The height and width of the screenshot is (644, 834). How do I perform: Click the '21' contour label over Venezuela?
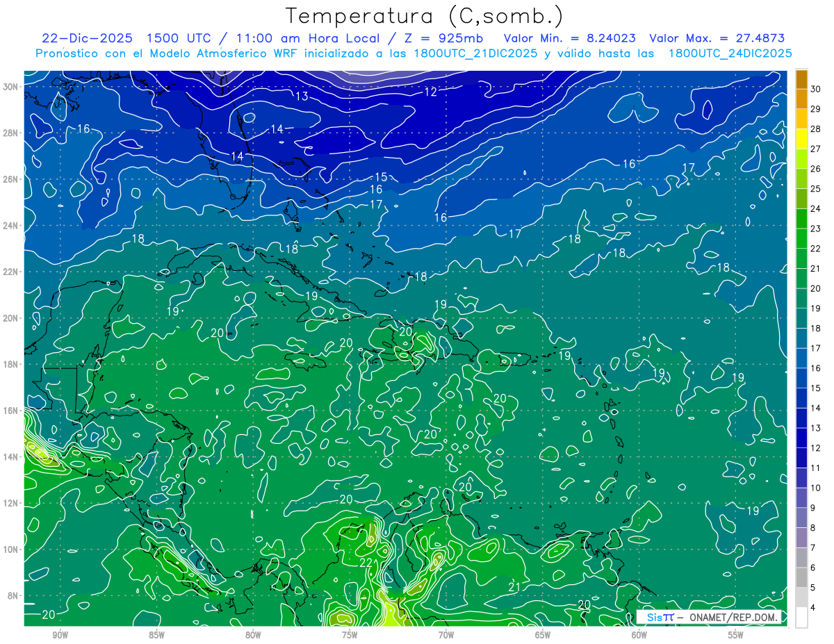tap(515, 588)
